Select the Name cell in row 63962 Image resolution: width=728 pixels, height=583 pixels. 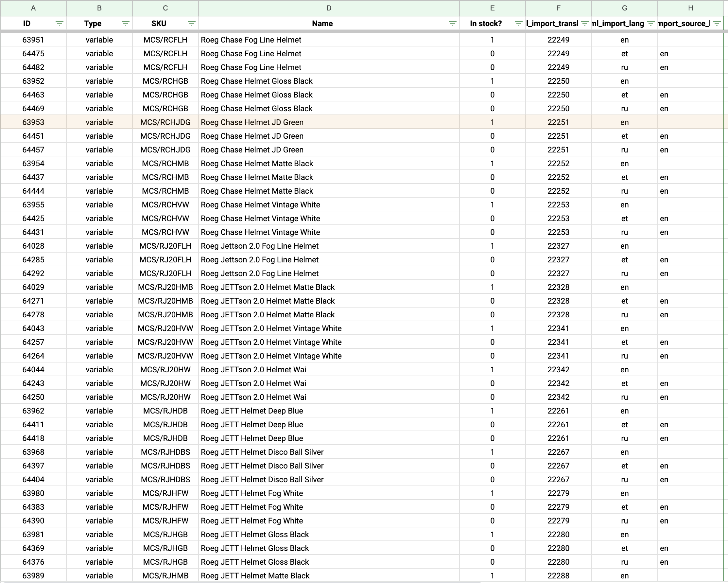tap(329, 411)
